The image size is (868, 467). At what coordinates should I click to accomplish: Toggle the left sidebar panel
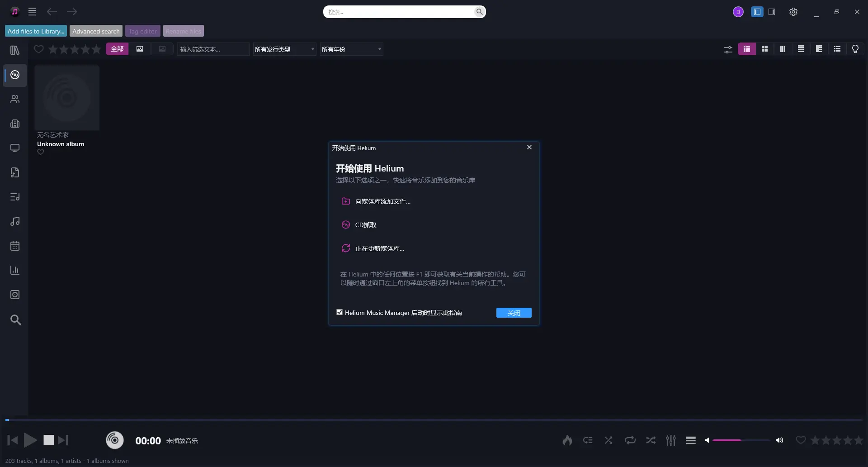click(757, 12)
